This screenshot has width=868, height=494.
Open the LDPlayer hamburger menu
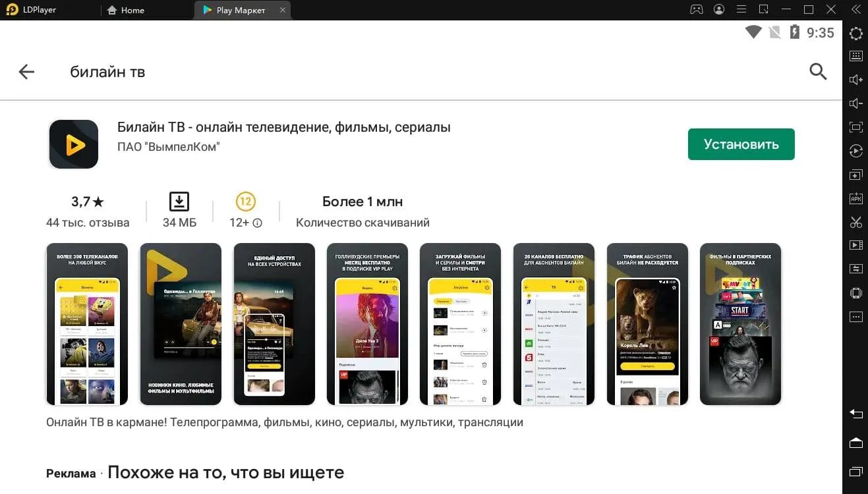(x=741, y=10)
